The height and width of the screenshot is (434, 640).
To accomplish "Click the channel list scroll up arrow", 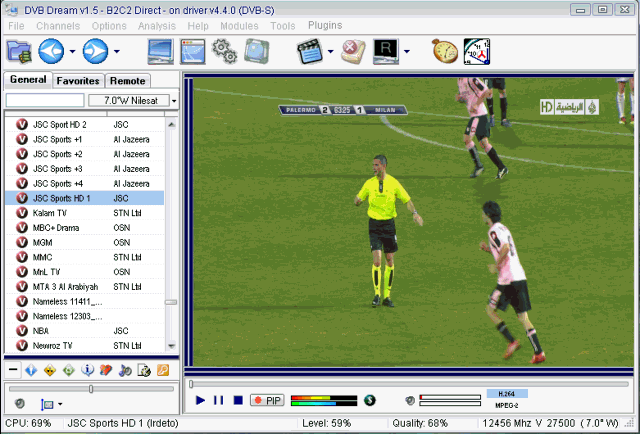I will point(171,124).
